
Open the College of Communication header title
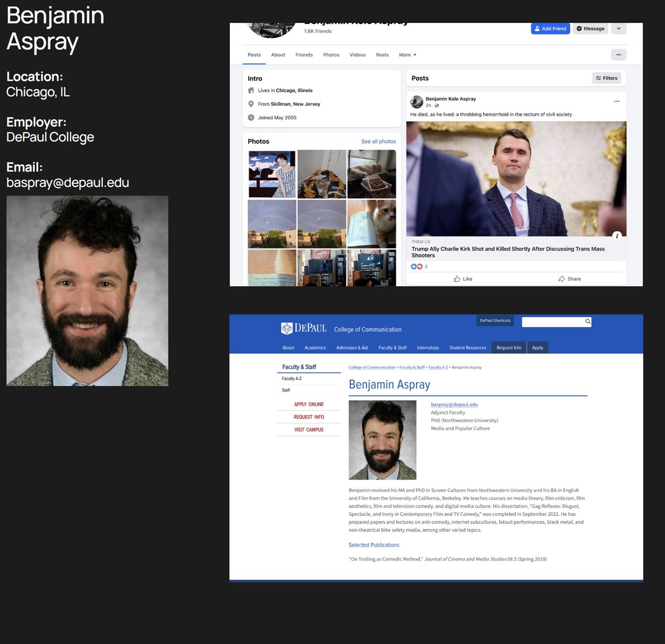click(x=368, y=330)
